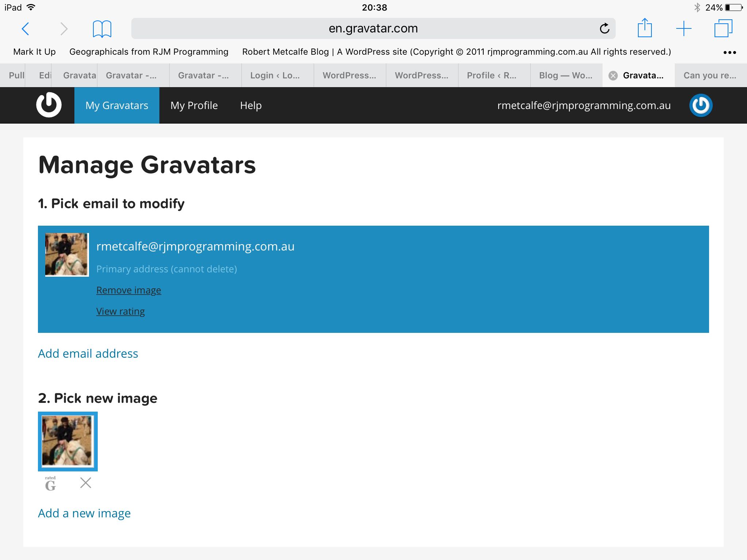Image resolution: width=747 pixels, height=560 pixels.
Task: Close the active Gravatar tab
Action: tap(613, 75)
